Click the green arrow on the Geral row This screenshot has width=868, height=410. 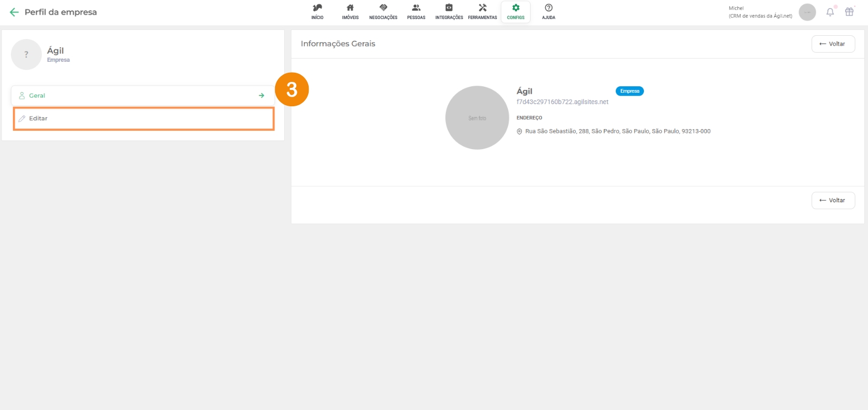coord(261,95)
